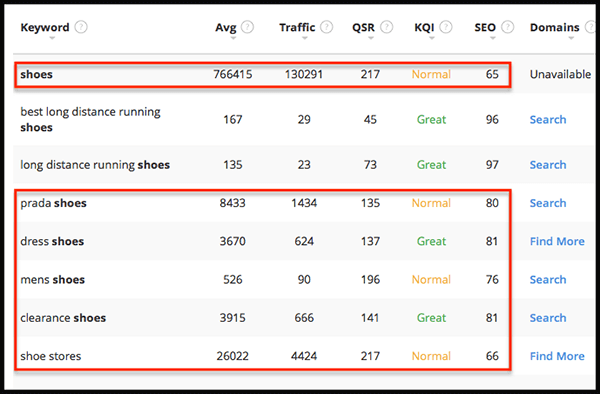Click QSR value 196 for mens shoes
This screenshot has height=394, width=600.
pyautogui.click(x=370, y=280)
